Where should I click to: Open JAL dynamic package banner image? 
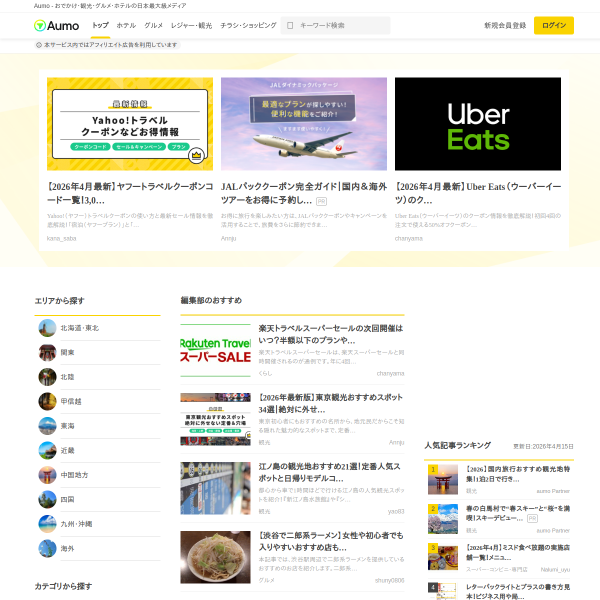304,124
